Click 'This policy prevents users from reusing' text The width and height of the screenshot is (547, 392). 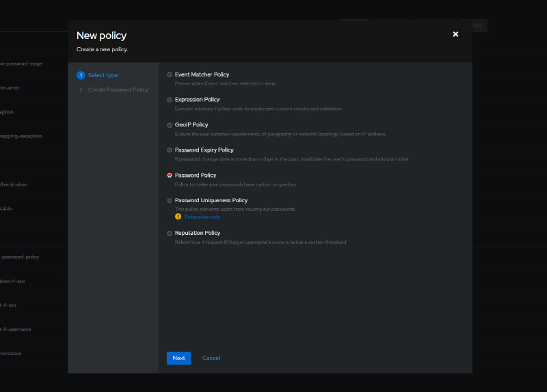(235, 210)
